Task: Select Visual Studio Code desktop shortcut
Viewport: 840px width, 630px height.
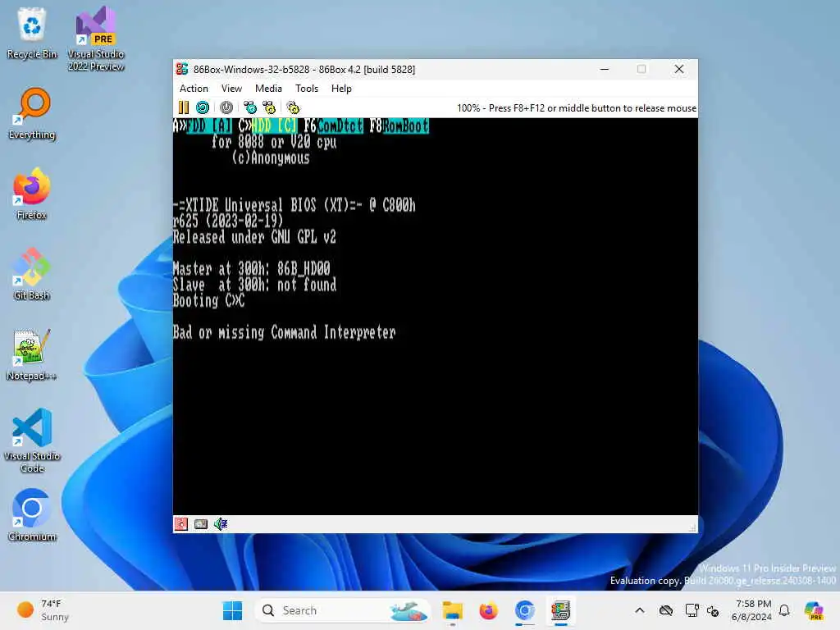Action: 32,441
